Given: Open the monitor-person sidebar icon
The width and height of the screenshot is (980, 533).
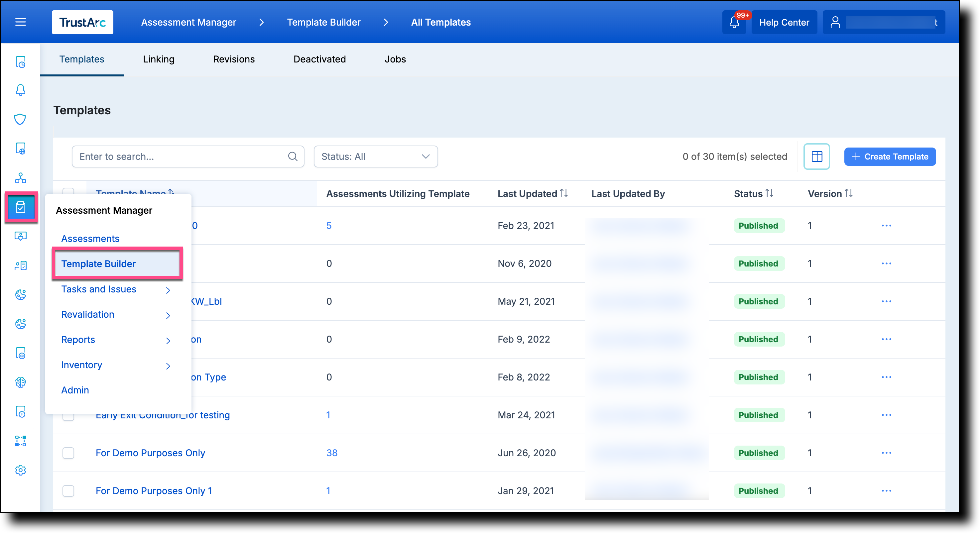Looking at the screenshot, I should 21,236.
